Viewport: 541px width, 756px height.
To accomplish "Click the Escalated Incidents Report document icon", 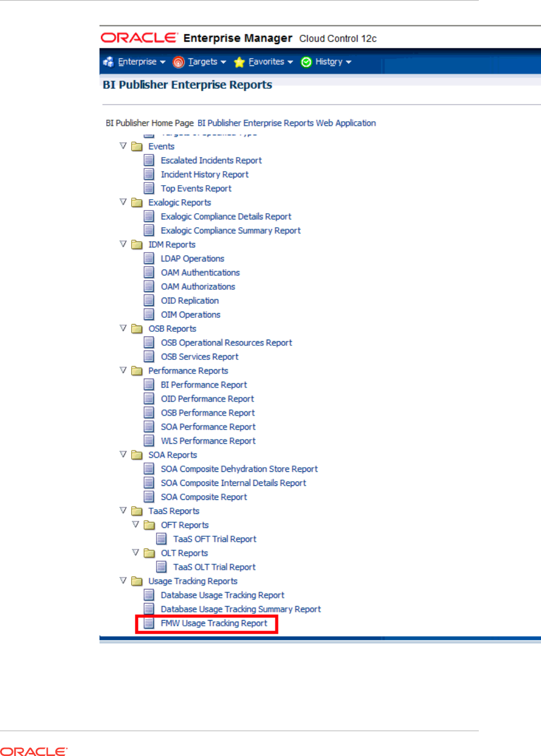I will click(149, 160).
